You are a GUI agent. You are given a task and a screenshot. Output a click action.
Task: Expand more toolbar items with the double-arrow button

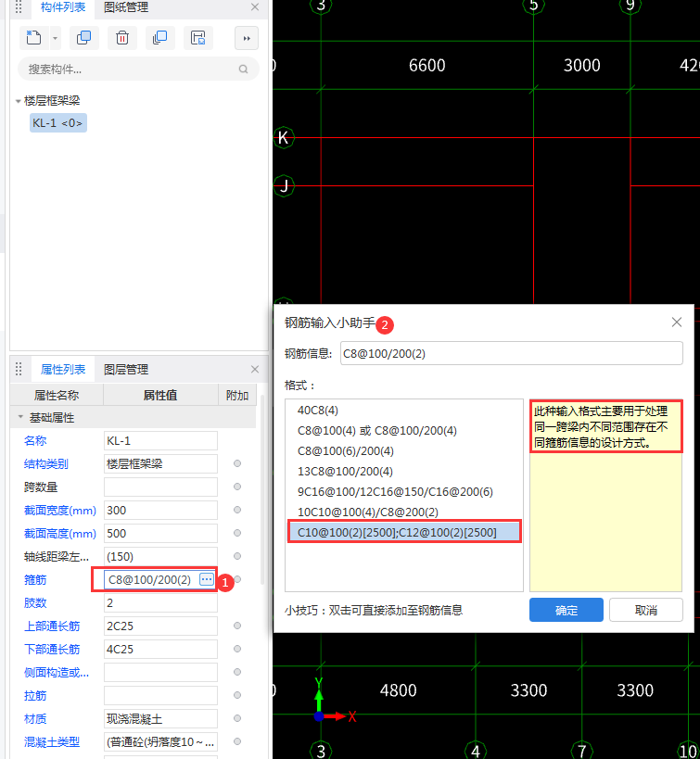[x=247, y=38]
